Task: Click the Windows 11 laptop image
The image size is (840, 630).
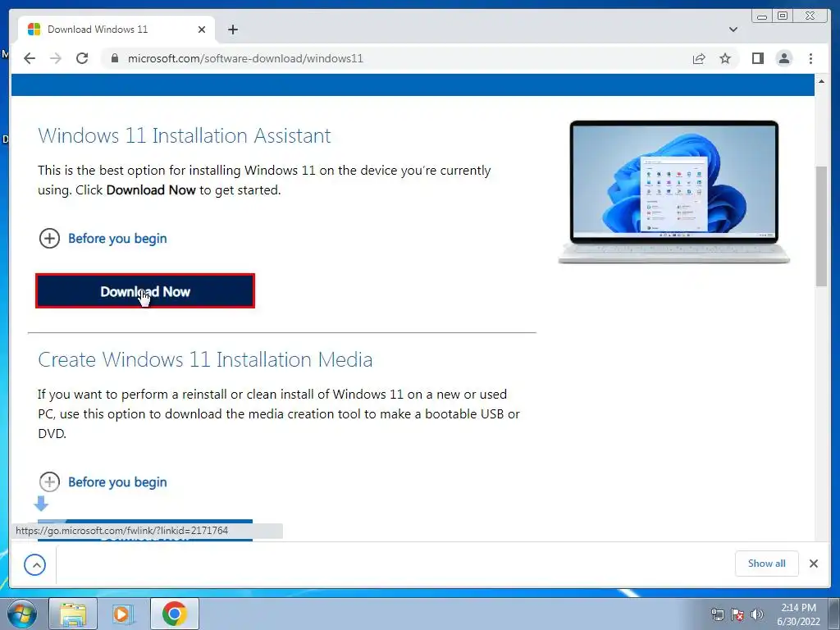Action: (x=674, y=192)
